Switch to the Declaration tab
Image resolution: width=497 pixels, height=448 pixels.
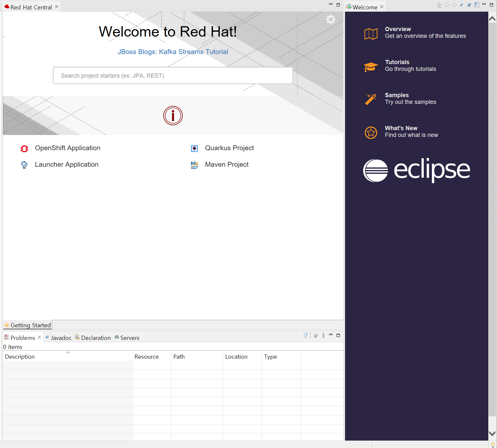click(93, 338)
